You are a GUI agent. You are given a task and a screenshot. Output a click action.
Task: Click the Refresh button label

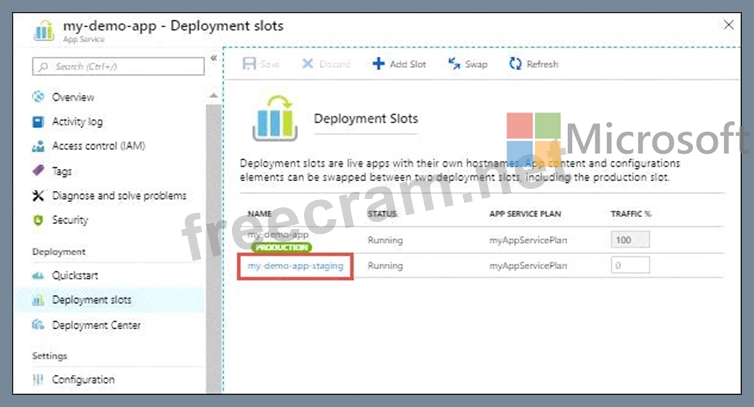pos(542,64)
